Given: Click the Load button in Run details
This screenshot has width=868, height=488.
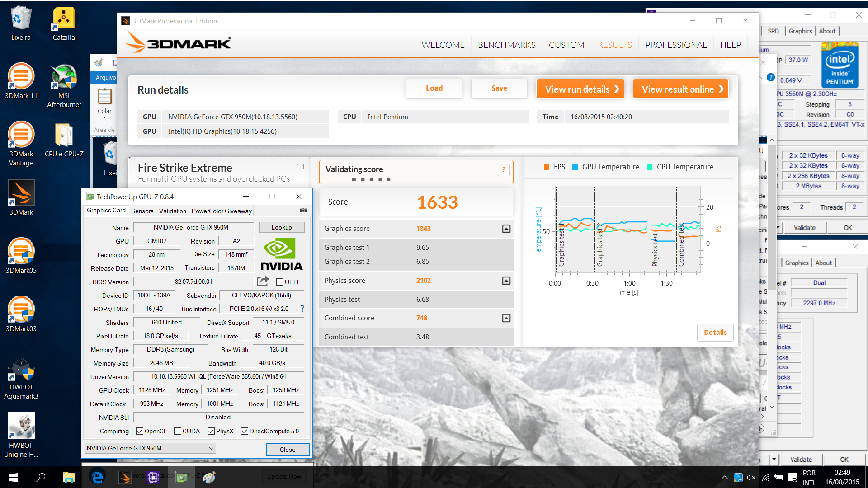Looking at the screenshot, I should [x=434, y=89].
